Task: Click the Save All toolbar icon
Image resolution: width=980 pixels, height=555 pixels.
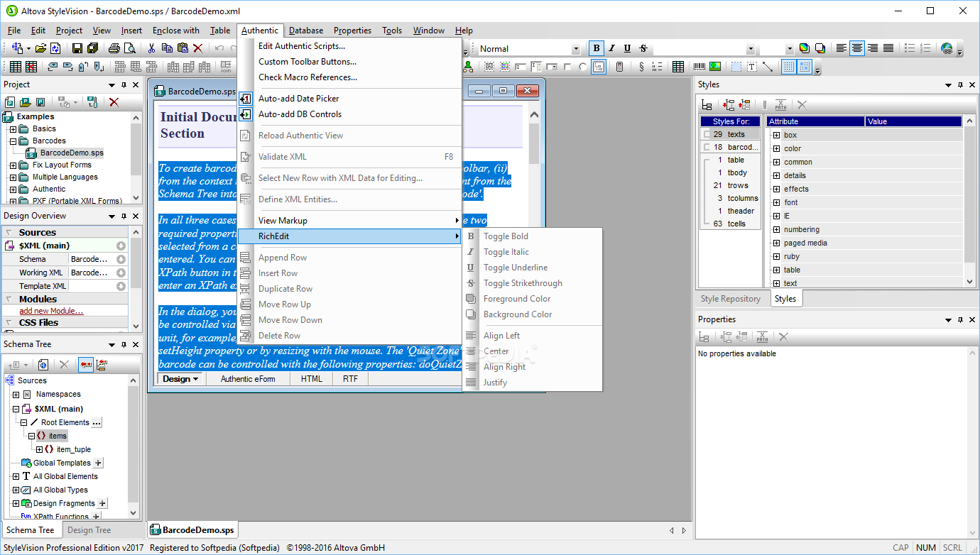Action: pyautogui.click(x=92, y=48)
